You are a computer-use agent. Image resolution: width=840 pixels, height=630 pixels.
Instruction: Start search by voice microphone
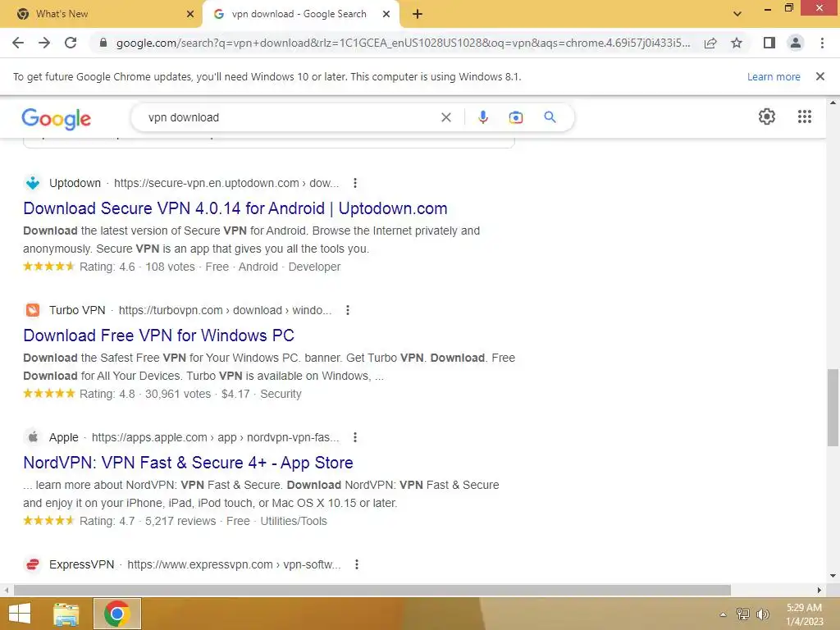[x=482, y=117]
